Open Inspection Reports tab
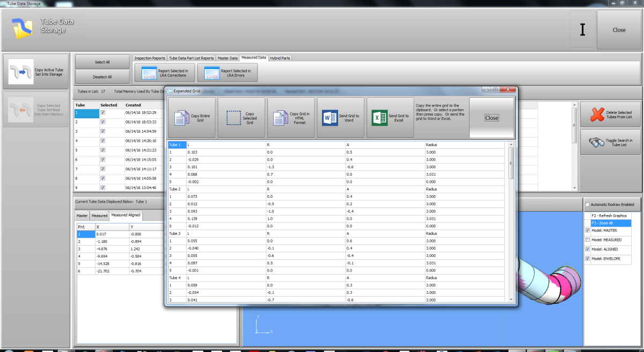644x352 pixels. click(150, 58)
